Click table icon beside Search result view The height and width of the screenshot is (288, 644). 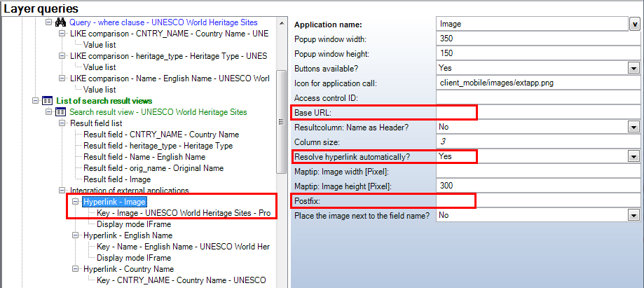[61, 111]
